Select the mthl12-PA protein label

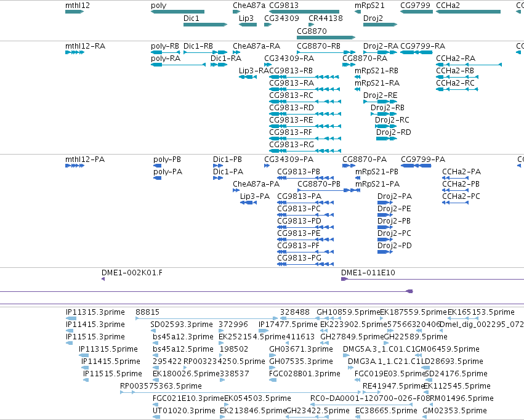[x=85, y=160]
